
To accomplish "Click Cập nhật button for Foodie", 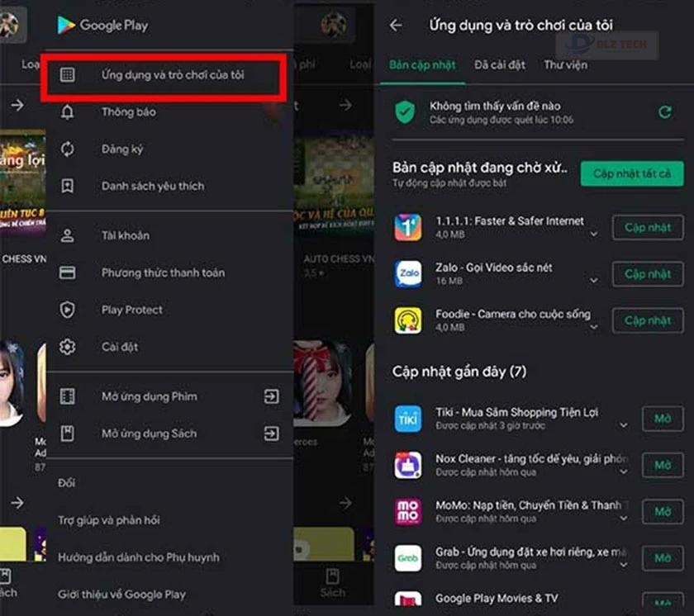I will [648, 320].
